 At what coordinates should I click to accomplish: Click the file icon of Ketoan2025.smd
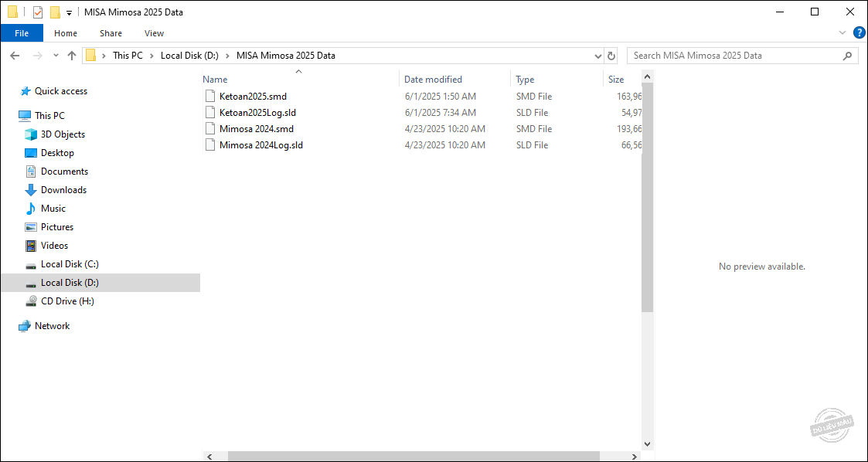(x=209, y=97)
